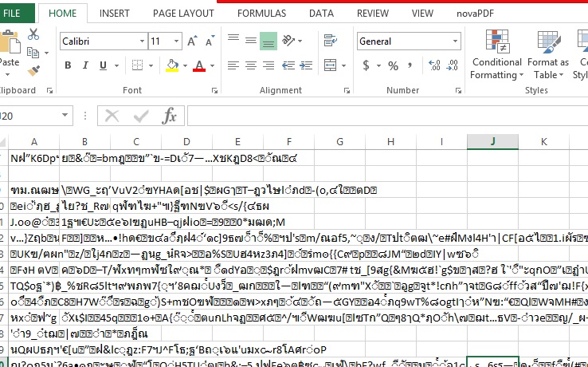Switch to the INSERT tab
This screenshot has width=588, height=367.
click(115, 14)
